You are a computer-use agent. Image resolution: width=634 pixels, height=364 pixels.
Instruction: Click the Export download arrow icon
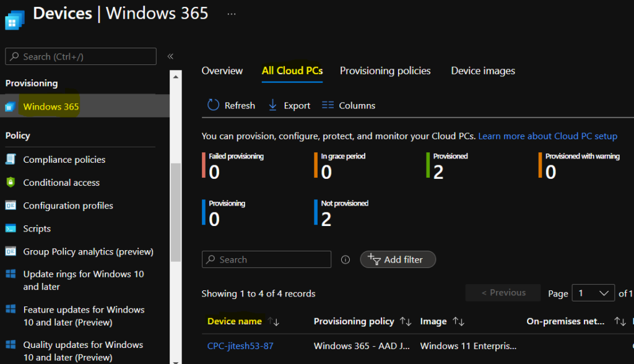tap(272, 105)
